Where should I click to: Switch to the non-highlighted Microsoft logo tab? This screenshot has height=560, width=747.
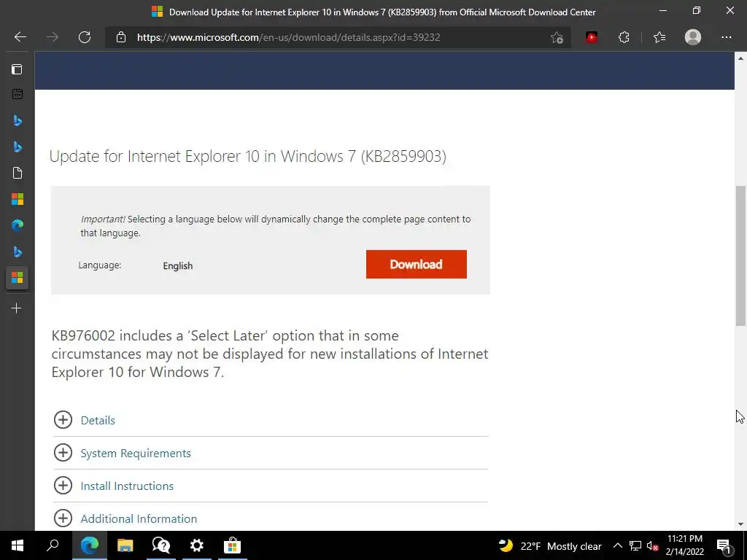coord(18,198)
